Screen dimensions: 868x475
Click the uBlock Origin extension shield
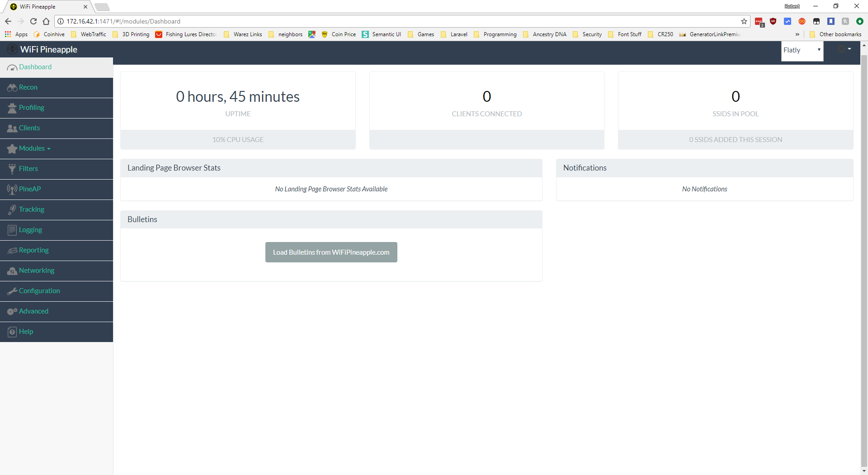click(x=774, y=21)
